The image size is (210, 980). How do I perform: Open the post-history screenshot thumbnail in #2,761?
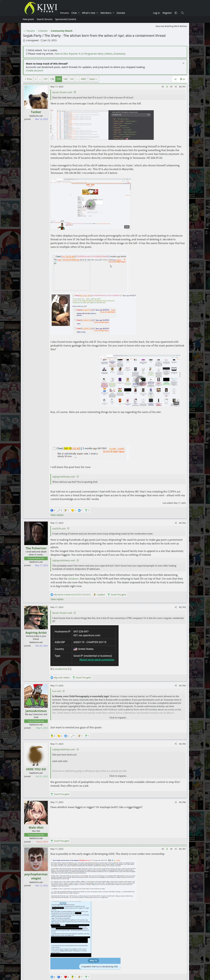(79, 125)
